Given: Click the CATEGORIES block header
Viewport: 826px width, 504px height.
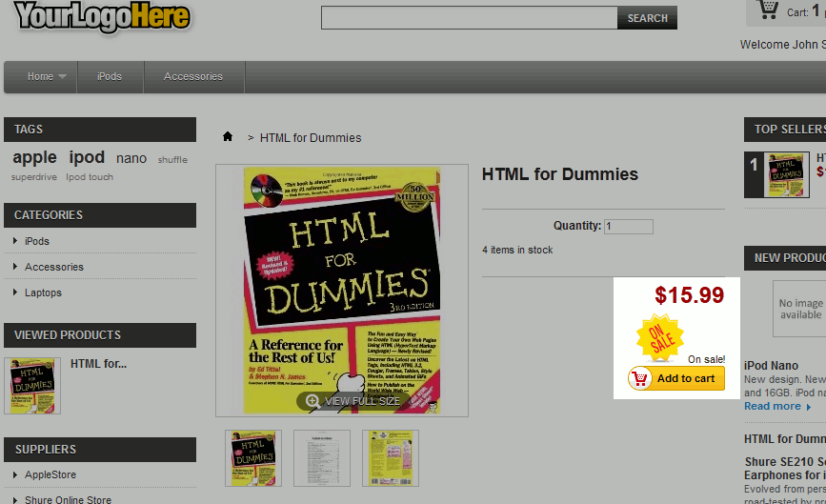Looking at the screenshot, I should [x=100, y=215].
